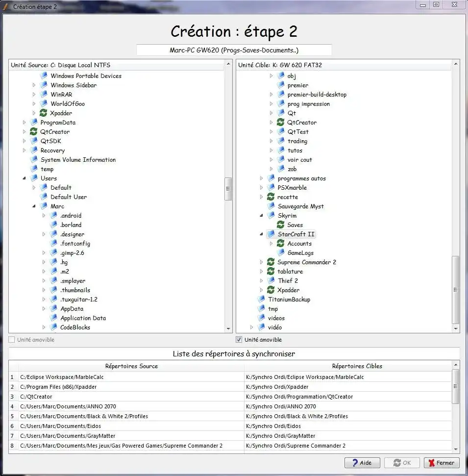Click the sync icon beside Accounts
468x476 pixels.
(x=280, y=243)
